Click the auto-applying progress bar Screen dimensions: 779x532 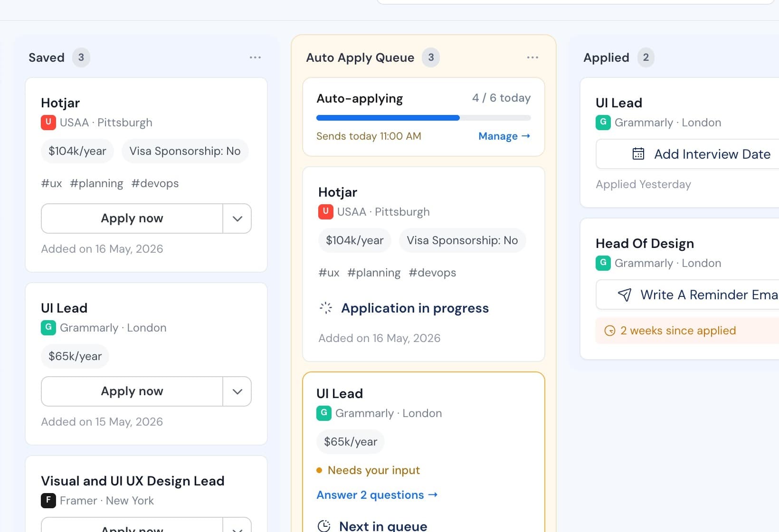click(424, 118)
